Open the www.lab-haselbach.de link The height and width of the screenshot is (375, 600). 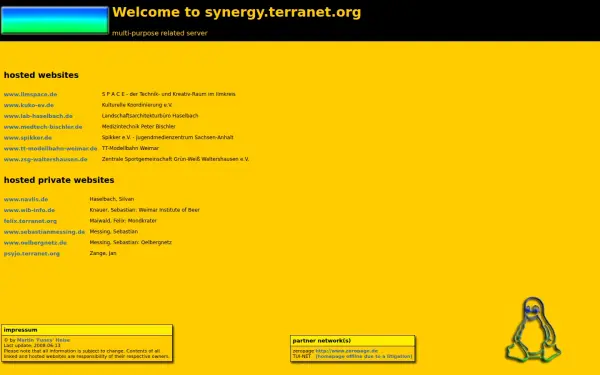click(x=38, y=116)
